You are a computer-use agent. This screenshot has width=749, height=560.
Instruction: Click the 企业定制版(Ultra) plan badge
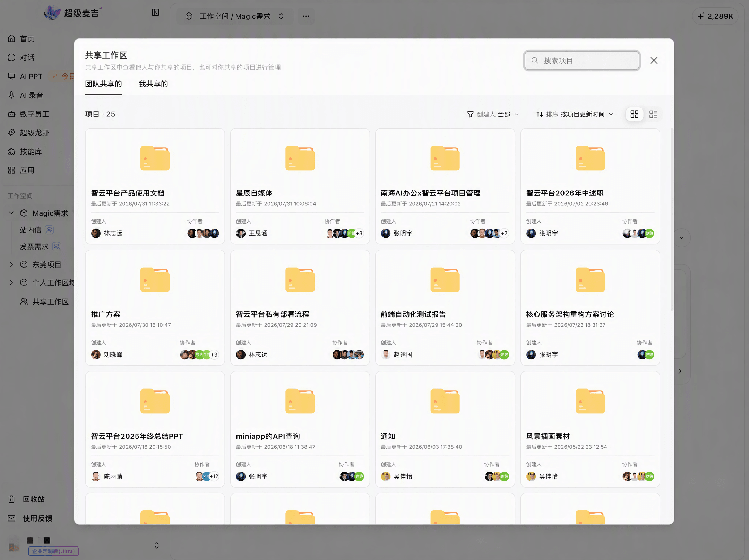pos(53,551)
